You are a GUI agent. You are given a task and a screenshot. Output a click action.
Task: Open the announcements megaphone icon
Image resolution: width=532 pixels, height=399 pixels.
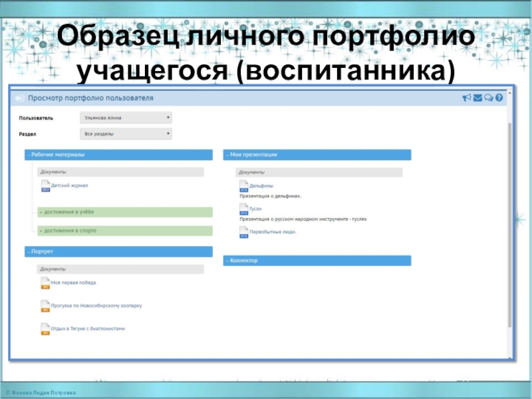467,98
